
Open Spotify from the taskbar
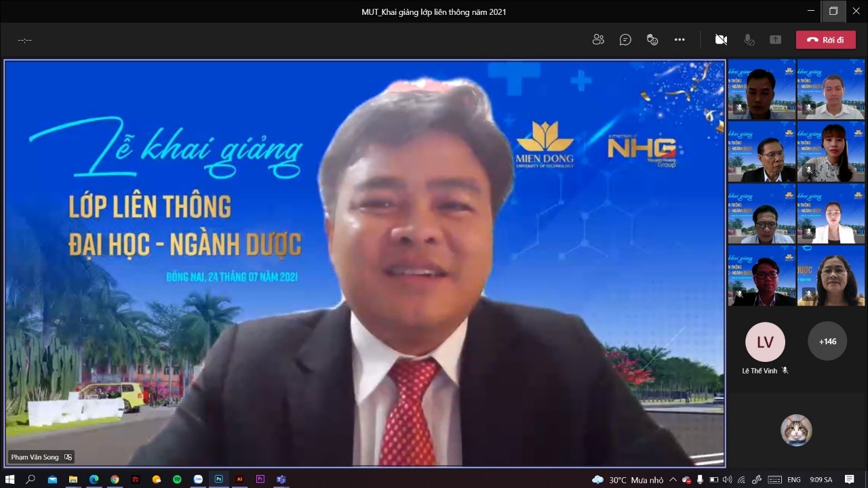(177, 479)
